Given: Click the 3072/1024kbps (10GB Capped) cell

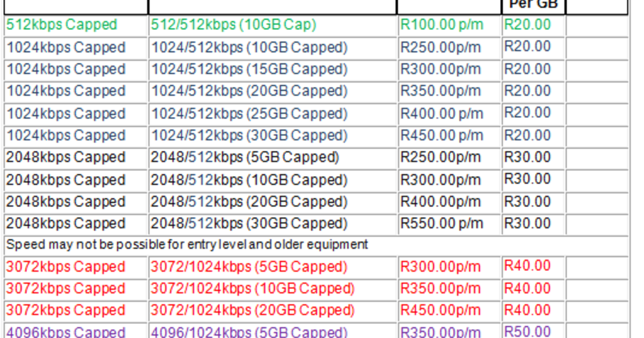Looking at the screenshot, I should (x=252, y=289).
